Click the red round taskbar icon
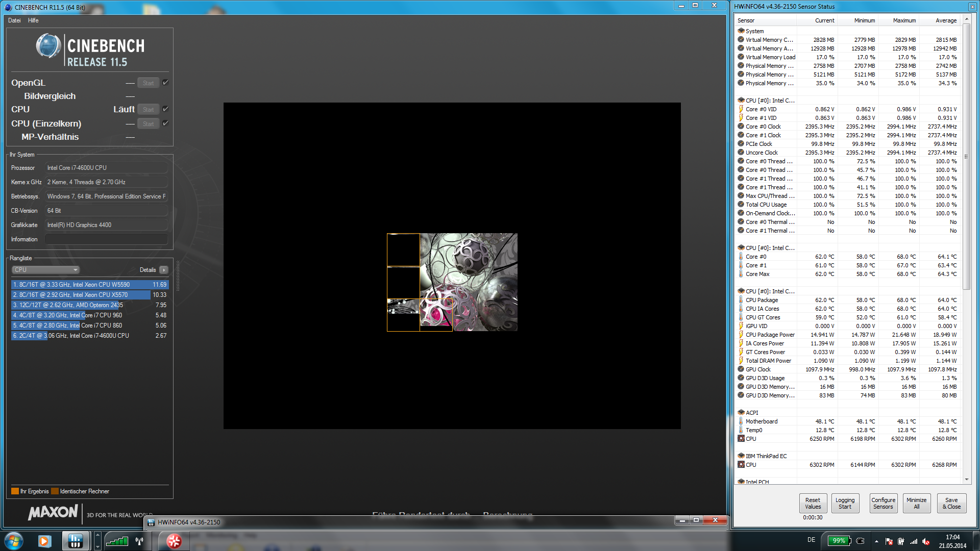980x551 pixels. click(174, 541)
